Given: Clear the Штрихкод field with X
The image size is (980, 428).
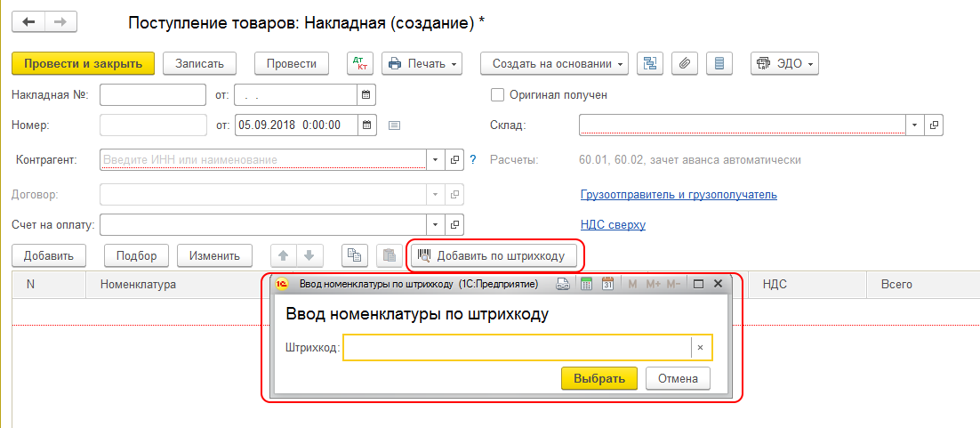Looking at the screenshot, I should pyautogui.click(x=701, y=348).
